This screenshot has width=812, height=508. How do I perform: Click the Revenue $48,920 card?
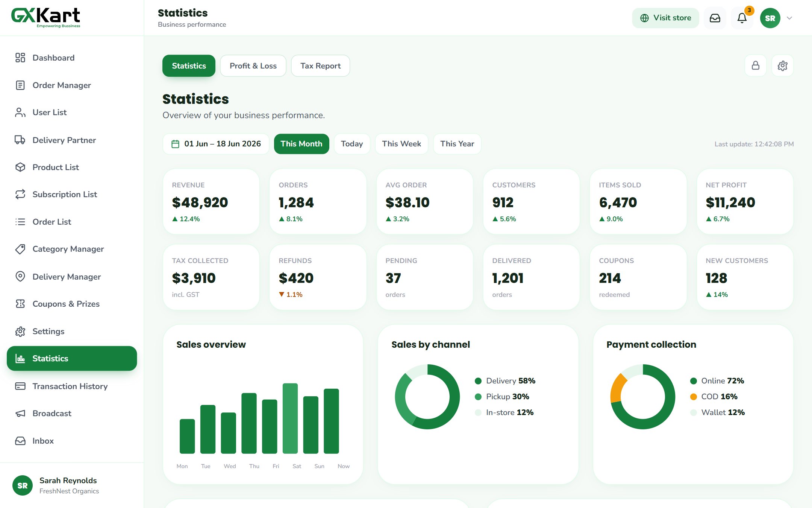(x=211, y=201)
